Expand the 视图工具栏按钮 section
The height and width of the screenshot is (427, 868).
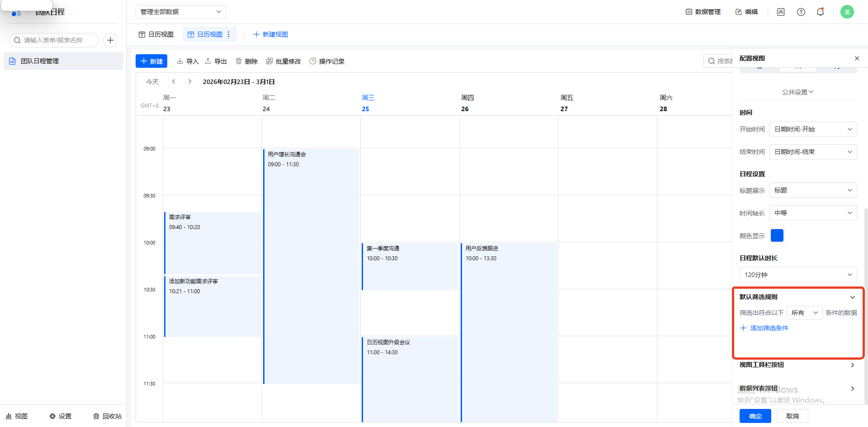coord(852,365)
